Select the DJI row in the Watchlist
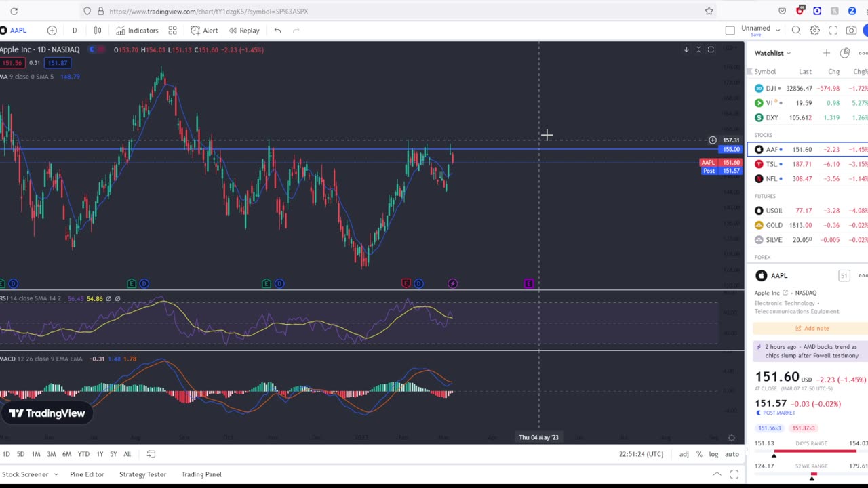The height and width of the screenshot is (488, 868). click(x=808, y=89)
